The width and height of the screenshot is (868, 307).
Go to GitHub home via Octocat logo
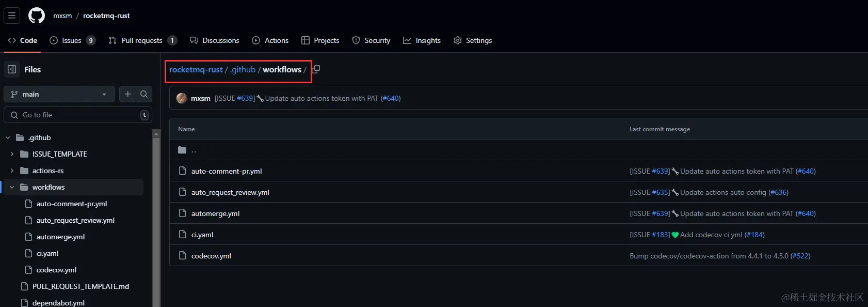(x=37, y=16)
